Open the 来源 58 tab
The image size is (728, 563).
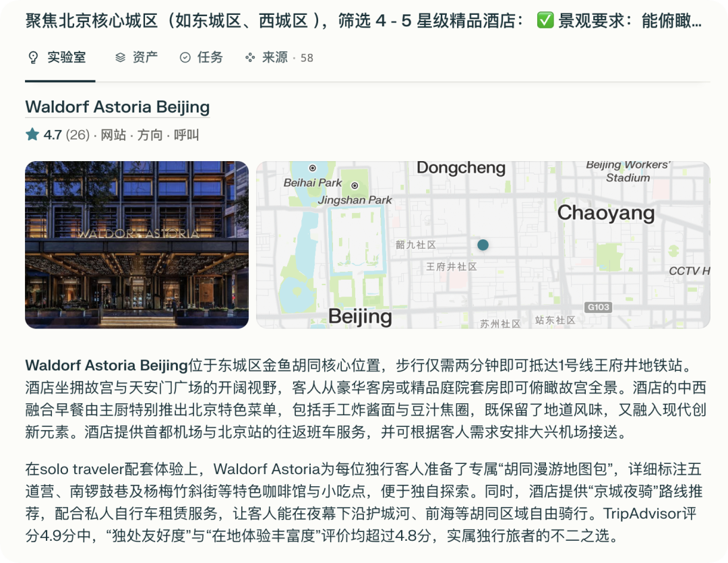click(279, 57)
